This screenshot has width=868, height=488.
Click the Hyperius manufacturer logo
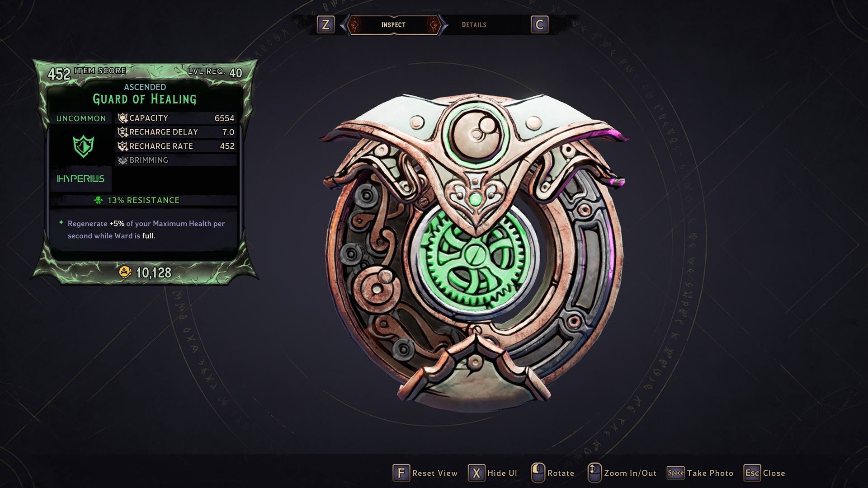80,179
